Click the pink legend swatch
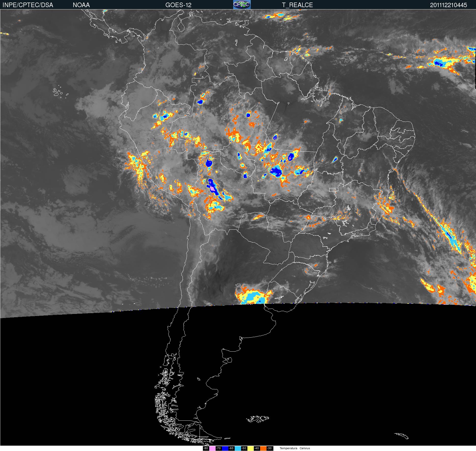Image resolution: width=476 pixels, height=451 pixels. tap(212, 448)
